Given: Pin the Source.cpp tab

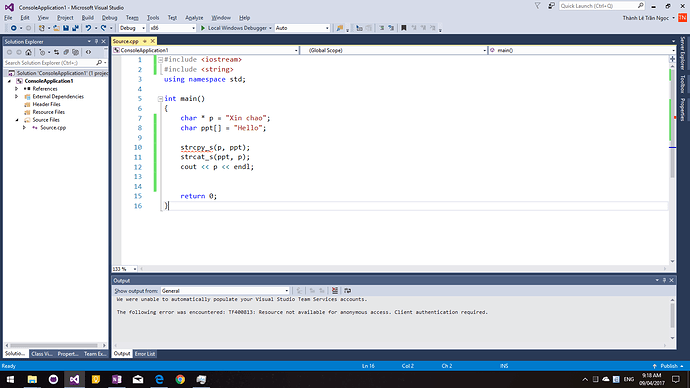Looking at the screenshot, I should point(144,41).
